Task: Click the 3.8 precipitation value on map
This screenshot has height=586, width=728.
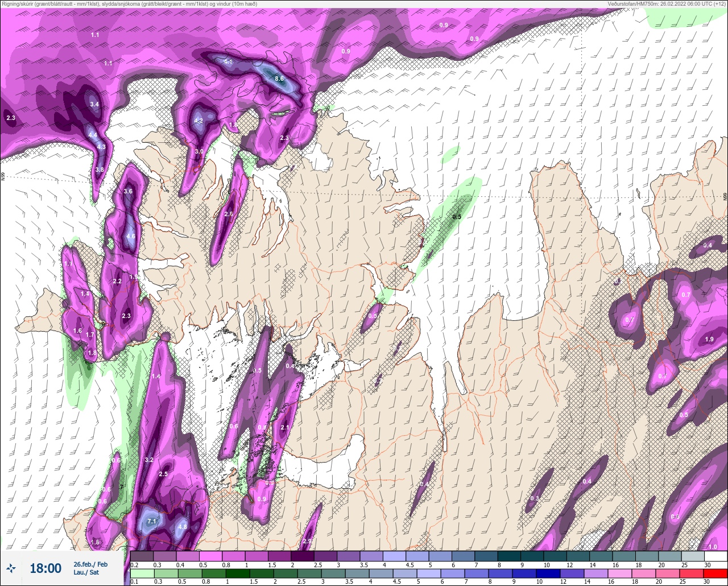Action: [100, 170]
